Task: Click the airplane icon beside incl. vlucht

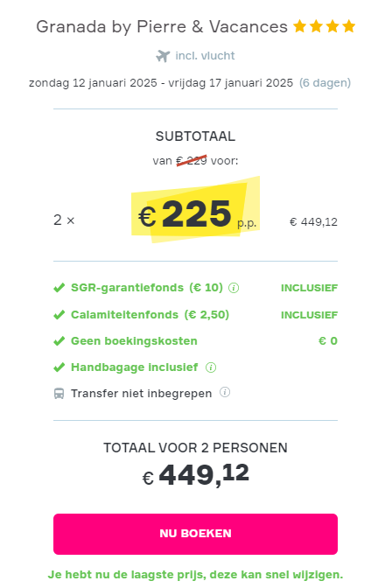Action: pyautogui.click(x=163, y=56)
